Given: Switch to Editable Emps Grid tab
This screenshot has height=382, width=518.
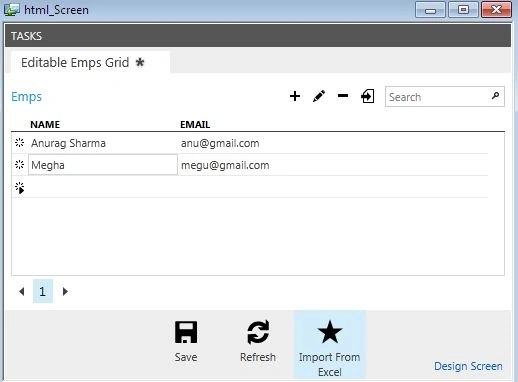Looking at the screenshot, I should 90,62.
